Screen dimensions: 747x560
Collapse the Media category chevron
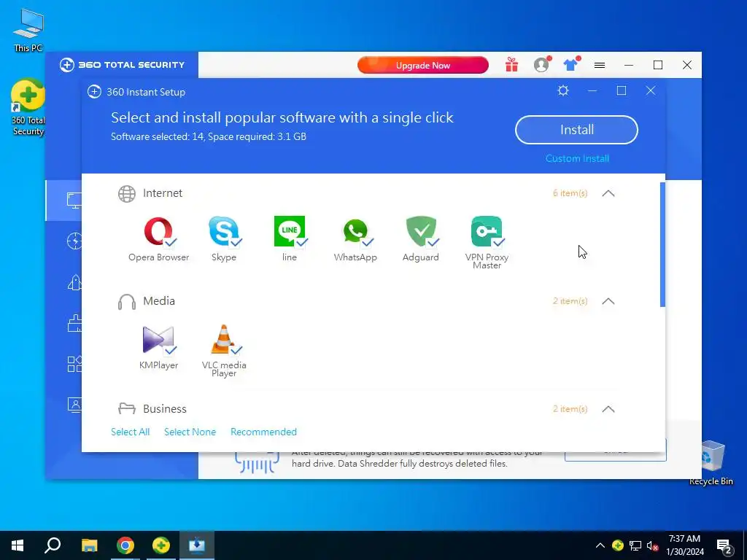coord(608,301)
